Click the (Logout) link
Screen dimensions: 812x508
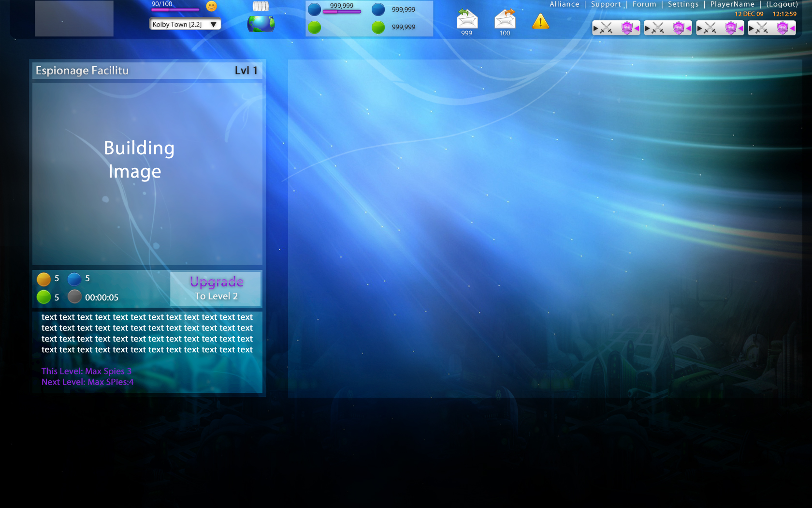click(x=782, y=4)
